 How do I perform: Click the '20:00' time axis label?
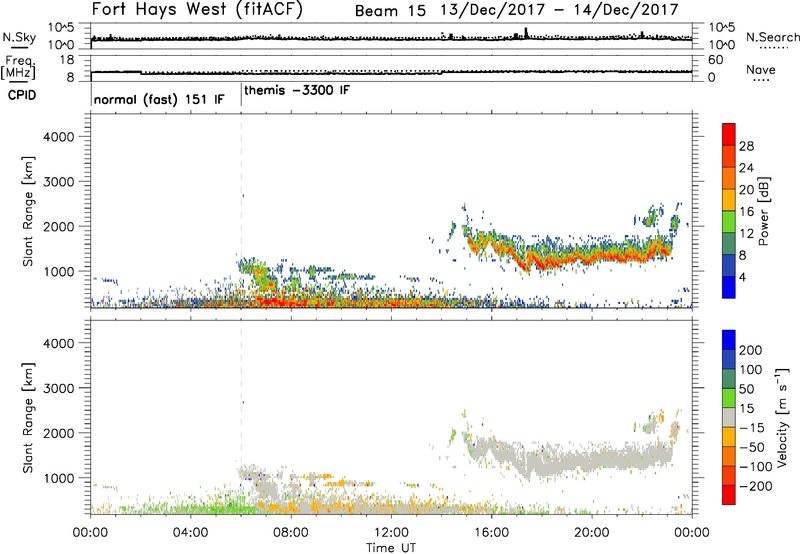coord(592,533)
